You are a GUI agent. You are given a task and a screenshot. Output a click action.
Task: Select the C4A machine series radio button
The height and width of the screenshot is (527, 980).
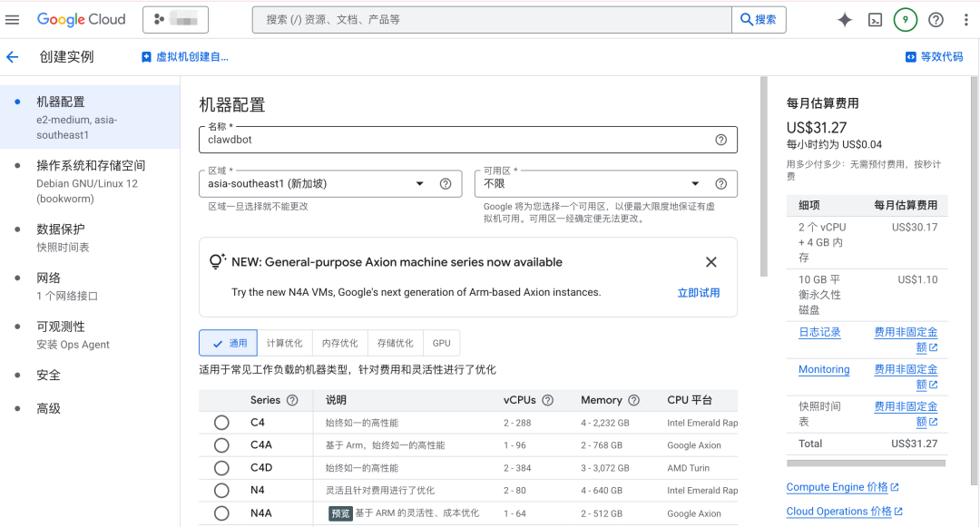click(221, 444)
